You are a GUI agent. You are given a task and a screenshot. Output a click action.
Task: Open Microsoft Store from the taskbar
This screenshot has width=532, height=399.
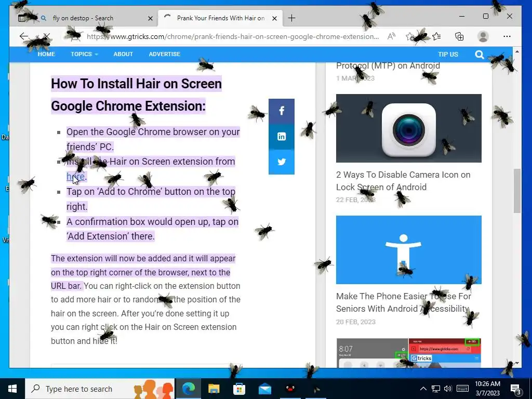point(239,389)
